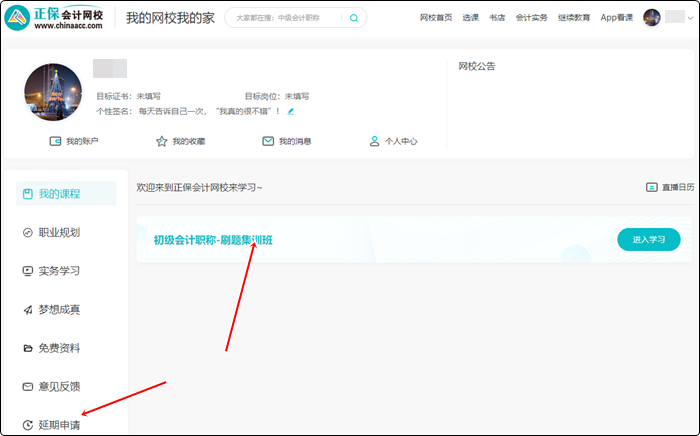Click the 免费资料 folder icon
The image size is (700, 436).
click(x=28, y=348)
